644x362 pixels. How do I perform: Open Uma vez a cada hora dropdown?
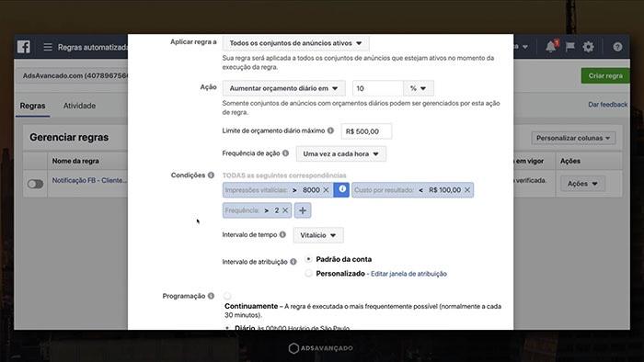click(x=341, y=153)
